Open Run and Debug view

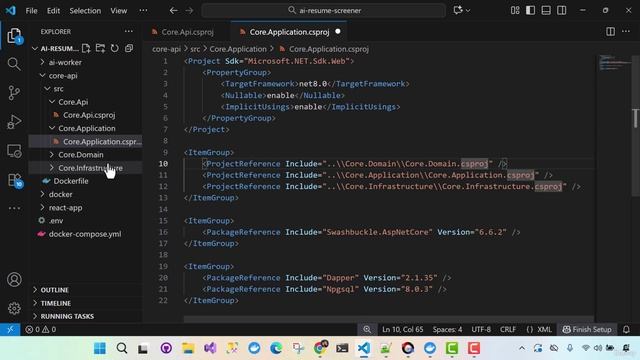coord(14,122)
